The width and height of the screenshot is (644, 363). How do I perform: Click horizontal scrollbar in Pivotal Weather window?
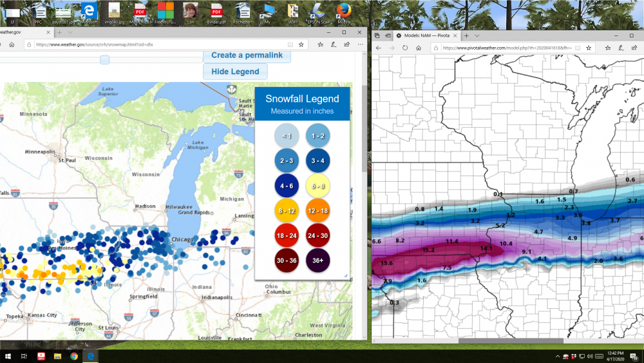(511, 341)
